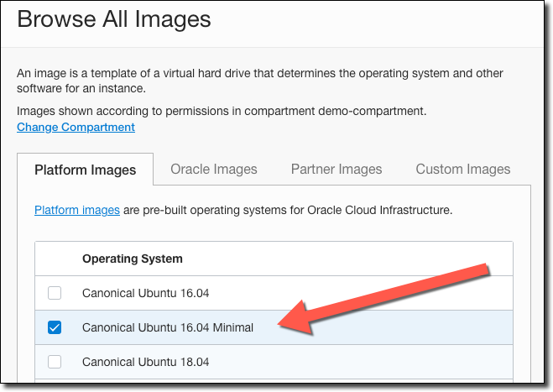Click the Canonical Ubuntu 16.04 Minimal label
553x392 pixels.
coord(168,327)
